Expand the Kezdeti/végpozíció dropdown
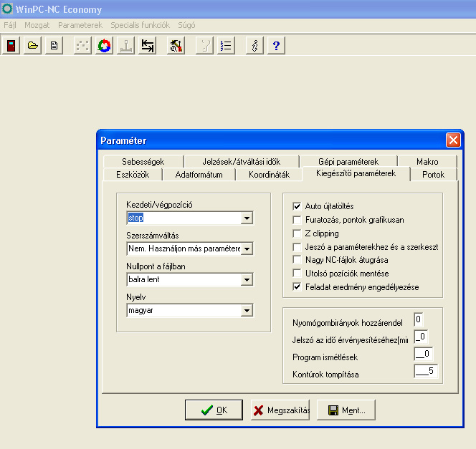 [x=247, y=218]
